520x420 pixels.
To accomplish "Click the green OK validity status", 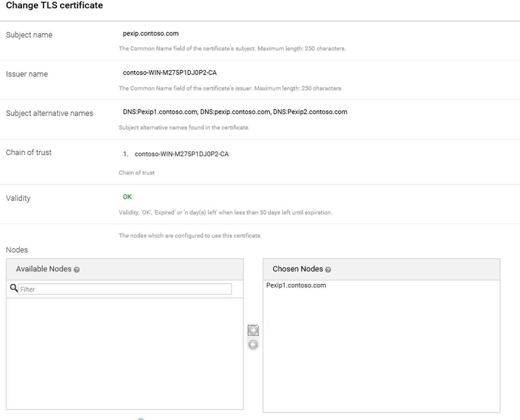I will coord(127,197).
